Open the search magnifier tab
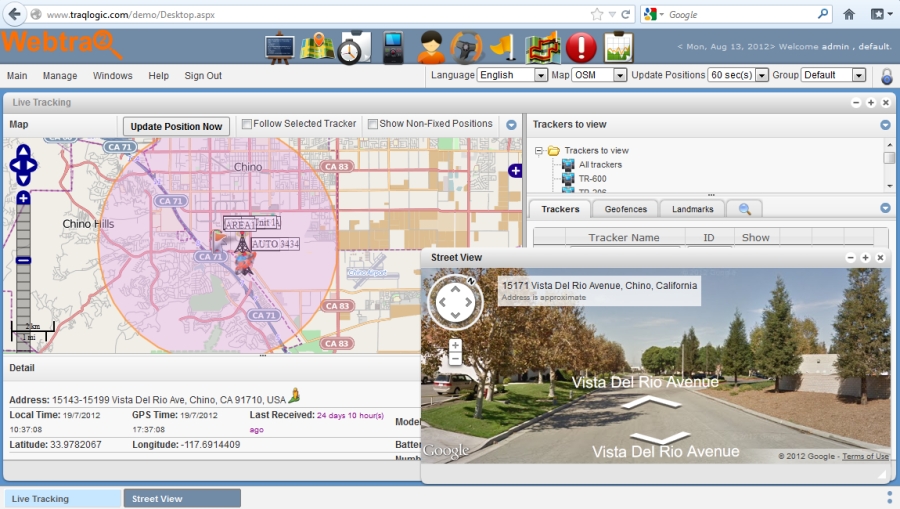The height and width of the screenshot is (509, 900). tap(744, 209)
